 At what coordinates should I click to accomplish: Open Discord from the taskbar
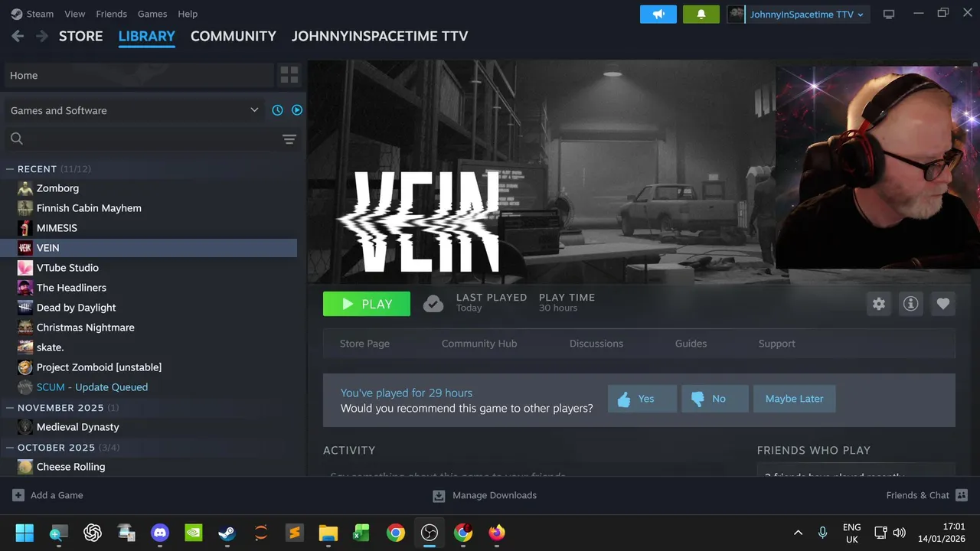click(160, 533)
